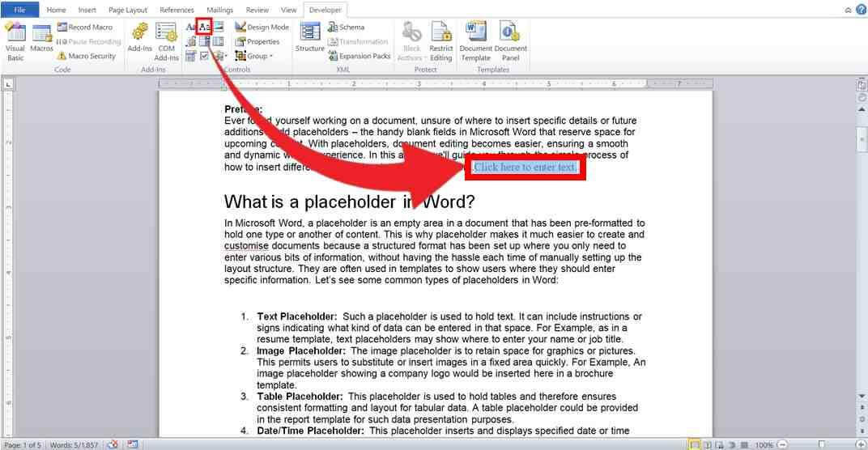Open Macro Security settings
This screenshot has width=868, height=450.
pyautogui.click(x=87, y=56)
